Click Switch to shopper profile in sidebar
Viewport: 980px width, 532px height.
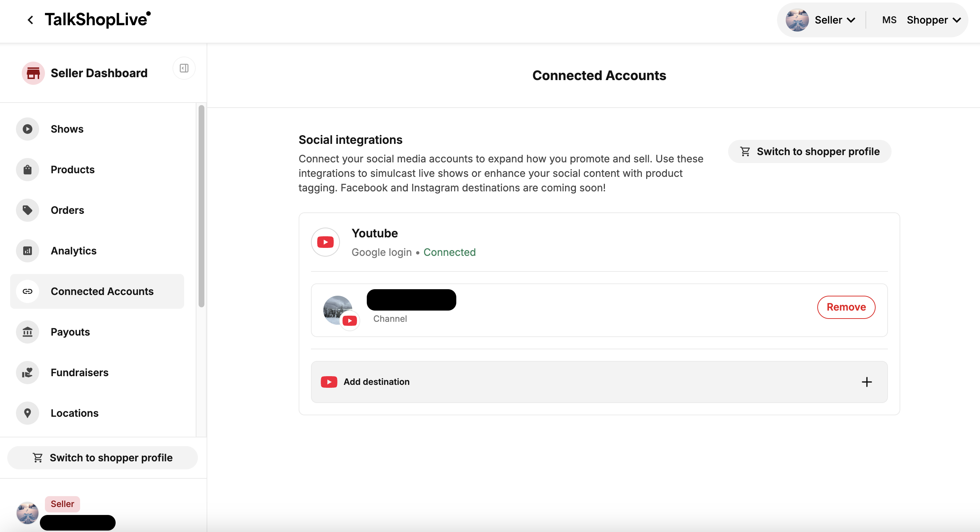[x=102, y=457]
